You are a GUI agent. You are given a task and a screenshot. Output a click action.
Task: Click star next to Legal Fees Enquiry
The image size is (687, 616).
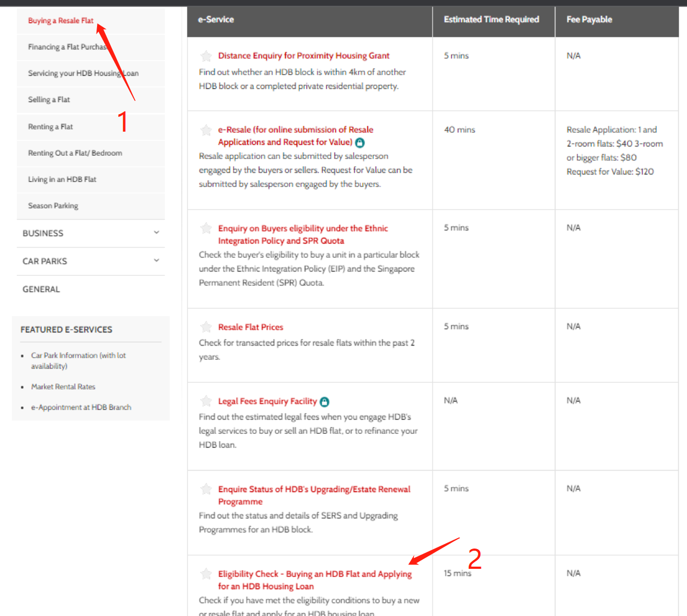(x=206, y=401)
